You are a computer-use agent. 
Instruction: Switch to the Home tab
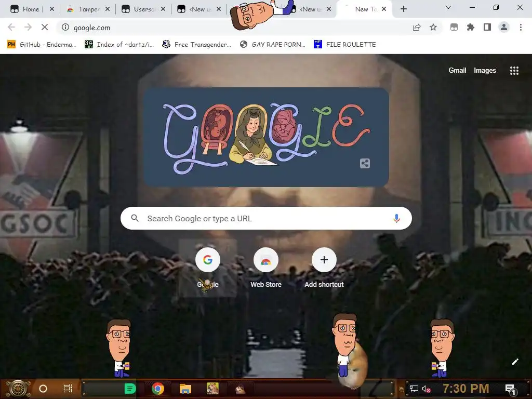point(31,9)
